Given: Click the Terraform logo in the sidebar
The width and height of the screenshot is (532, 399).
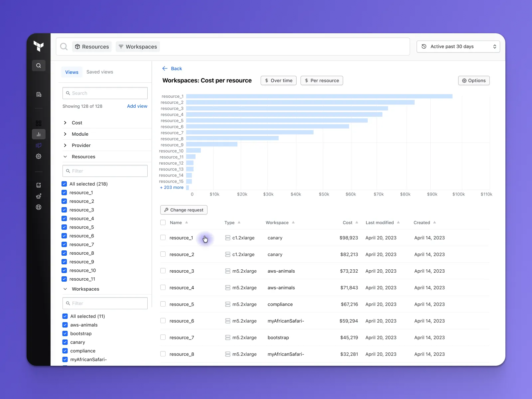Looking at the screenshot, I should click(x=39, y=46).
